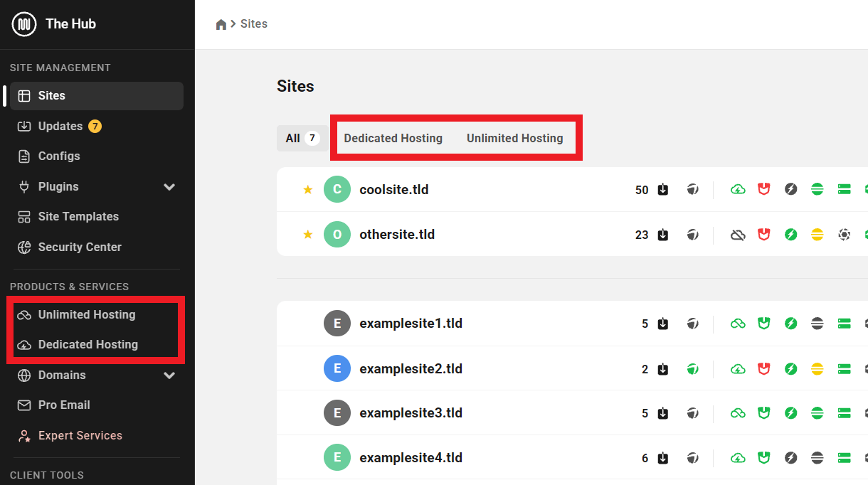The image size is (868, 485).
Task: Click the gray E avatar of examplesite1.tld
Action: click(x=337, y=324)
